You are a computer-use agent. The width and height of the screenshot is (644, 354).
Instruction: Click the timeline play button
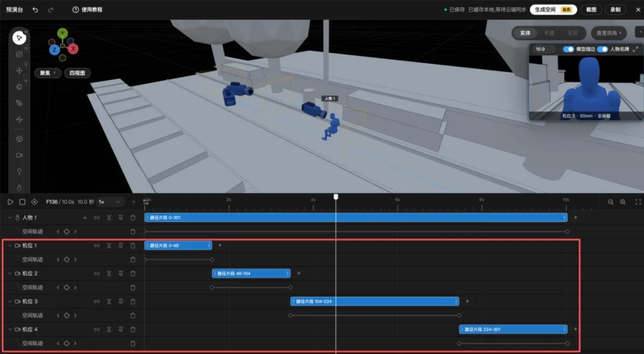(x=10, y=202)
